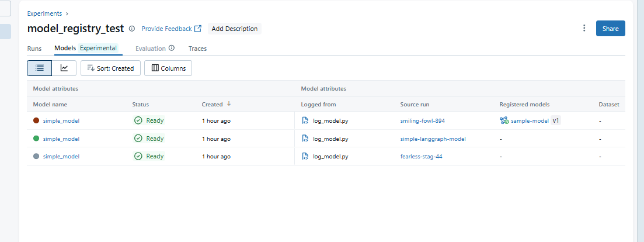The height and width of the screenshot is (242, 644).
Task: Click the green color dot of second model
Action: coord(36,139)
